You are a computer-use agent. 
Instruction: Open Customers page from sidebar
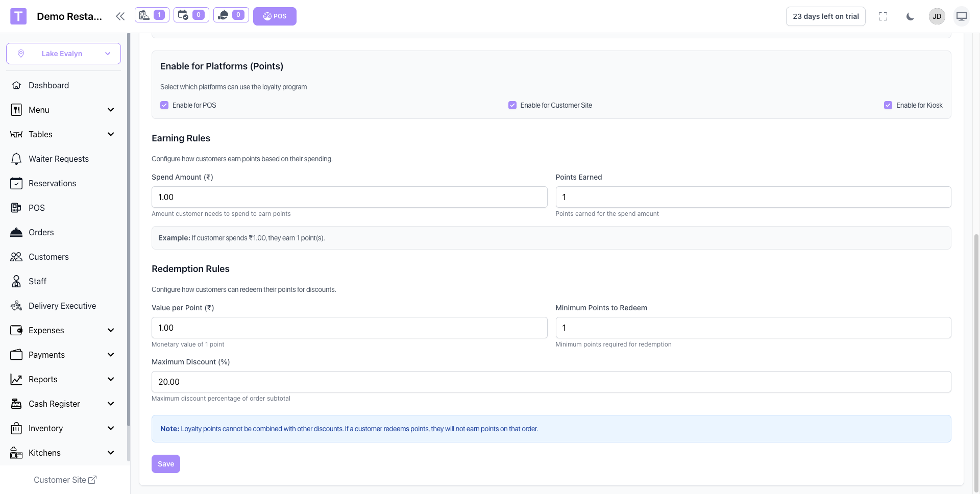(48, 257)
